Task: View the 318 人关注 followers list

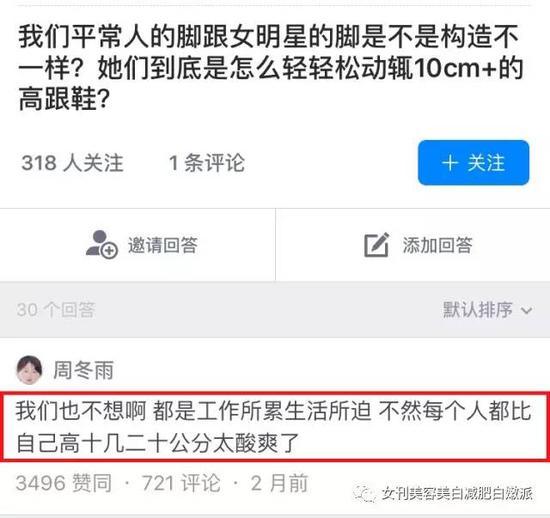Action: 72,163
